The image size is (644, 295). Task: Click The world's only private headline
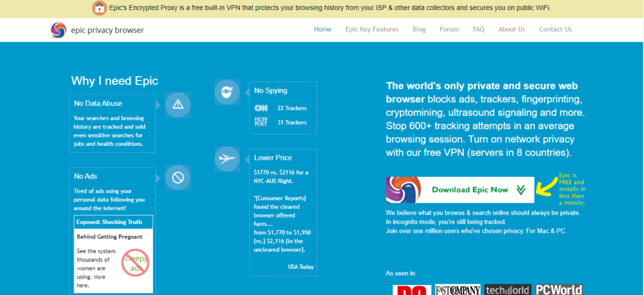coord(485,120)
